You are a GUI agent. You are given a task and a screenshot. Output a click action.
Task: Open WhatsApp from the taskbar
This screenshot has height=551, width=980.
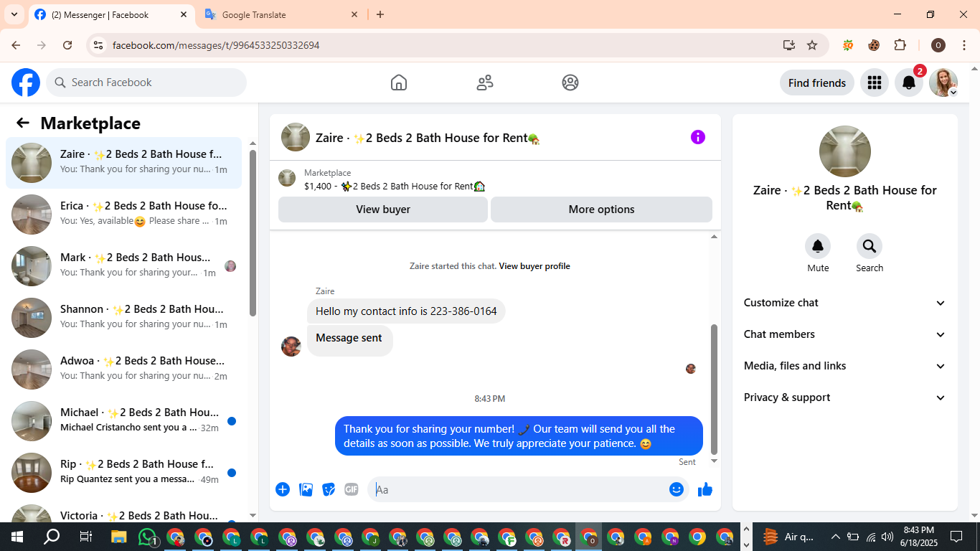pos(148,537)
